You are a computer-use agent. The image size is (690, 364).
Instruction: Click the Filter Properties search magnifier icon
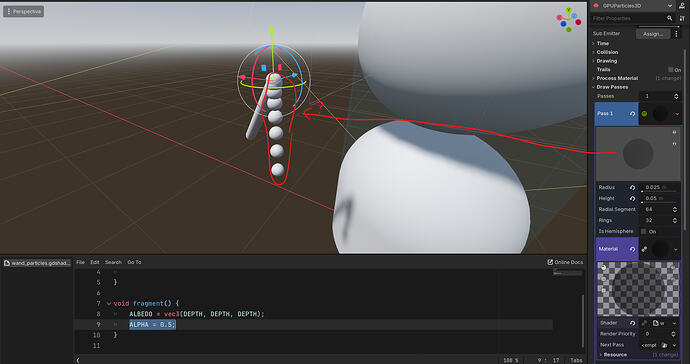[x=669, y=18]
